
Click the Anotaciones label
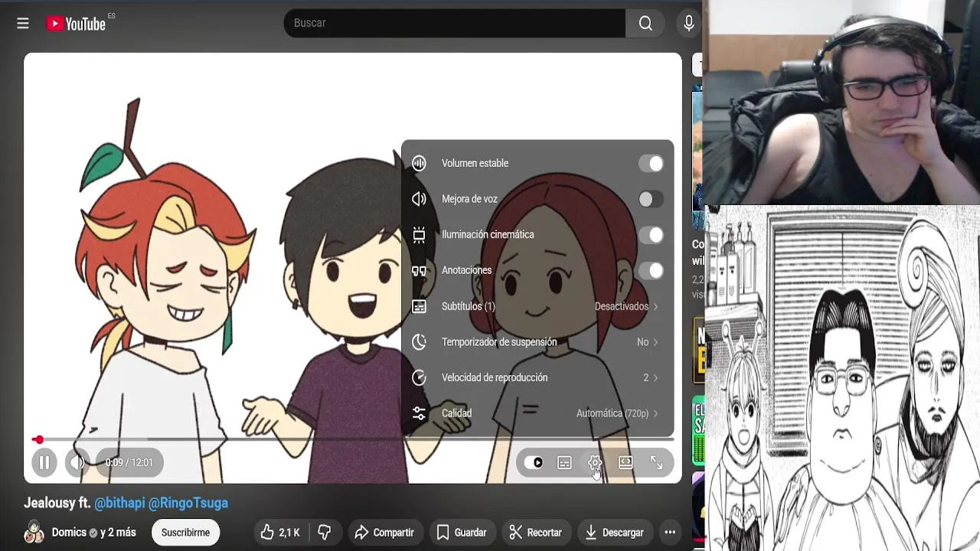[x=466, y=270]
